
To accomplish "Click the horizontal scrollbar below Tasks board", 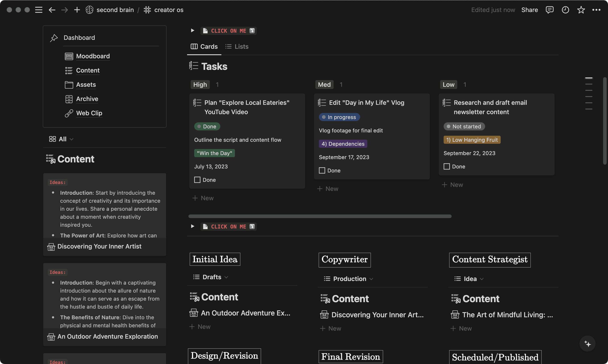I will click(320, 216).
